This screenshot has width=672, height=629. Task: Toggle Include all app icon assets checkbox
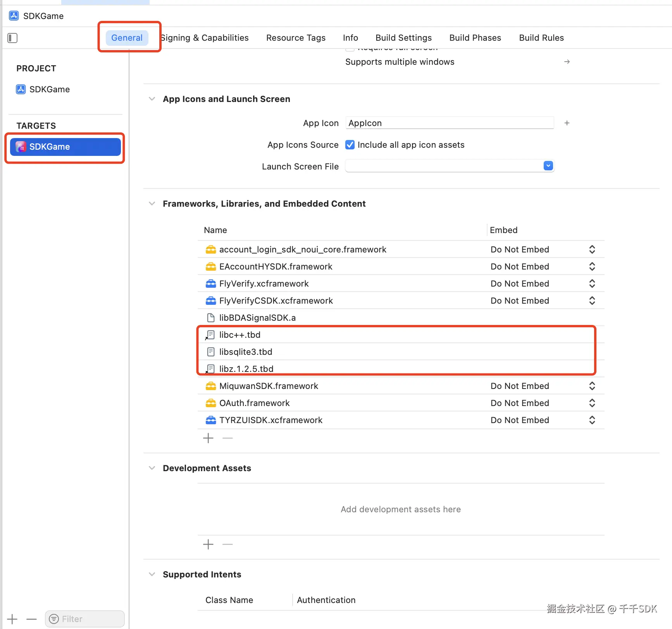pyautogui.click(x=350, y=145)
